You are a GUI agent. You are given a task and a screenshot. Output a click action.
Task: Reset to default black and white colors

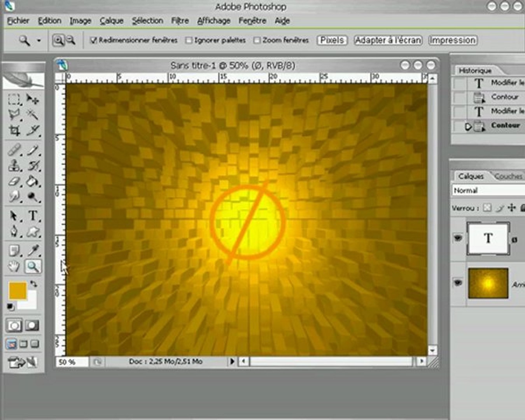(x=10, y=307)
